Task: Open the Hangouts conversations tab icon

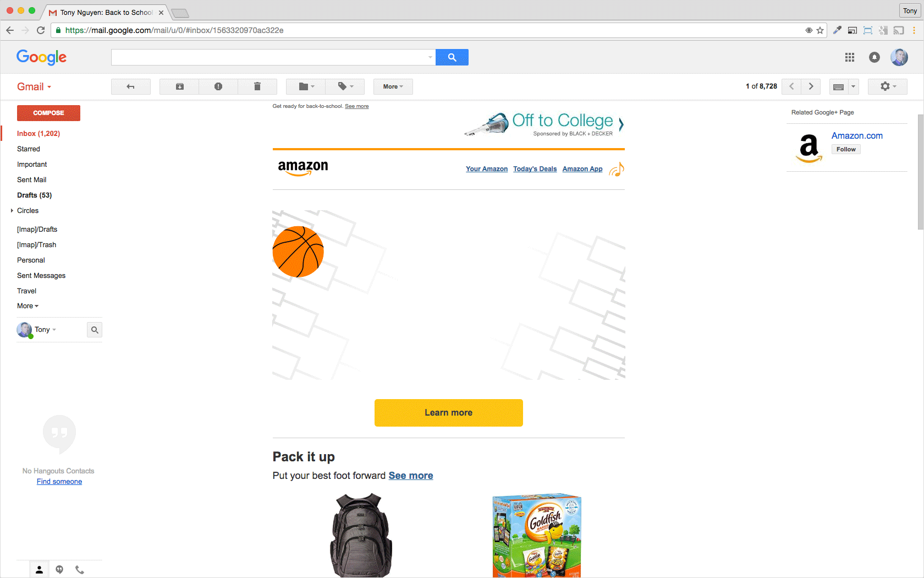Action: [x=59, y=570]
